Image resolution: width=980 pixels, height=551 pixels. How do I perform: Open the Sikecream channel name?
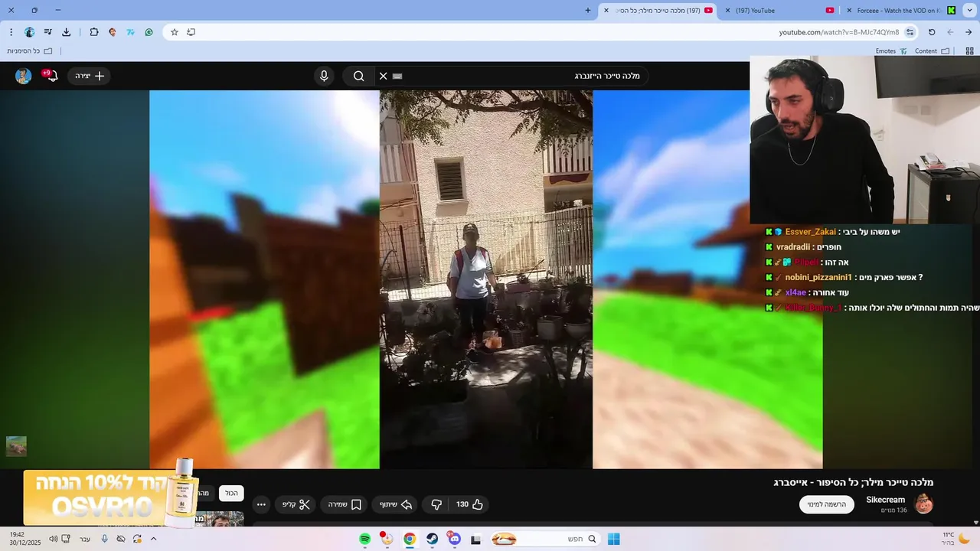point(885,500)
